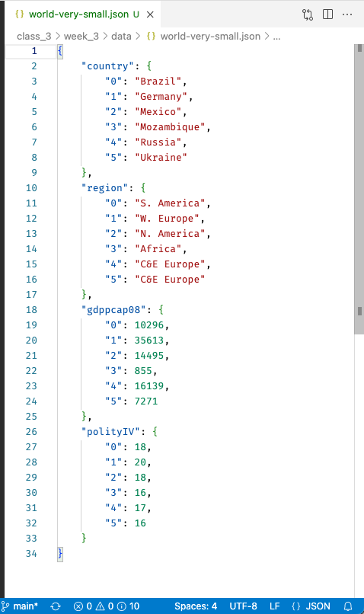Split the editor to the right
Screen dimensions: 364x614
coord(327,14)
